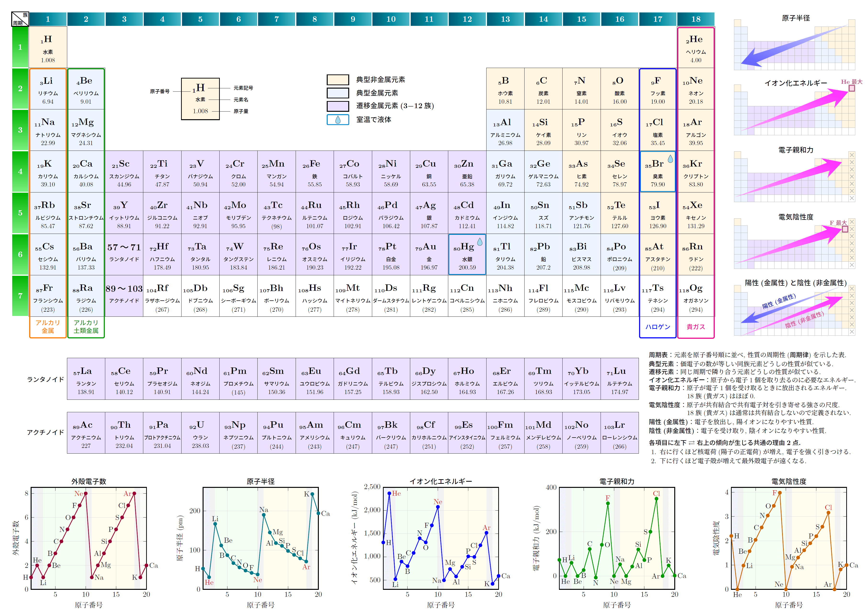Click the Hydrogen legend example box
The height and width of the screenshot is (614, 868).
pyautogui.click(x=200, y=99)
